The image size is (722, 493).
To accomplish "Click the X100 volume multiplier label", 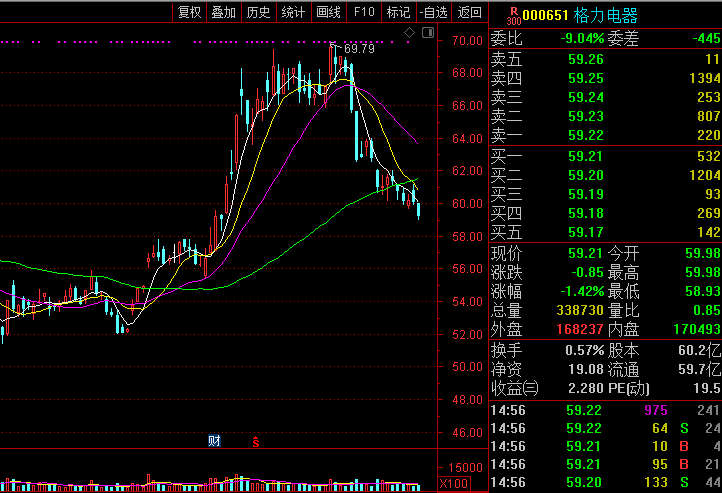I will pyautogui.click(x=454, y=484).
